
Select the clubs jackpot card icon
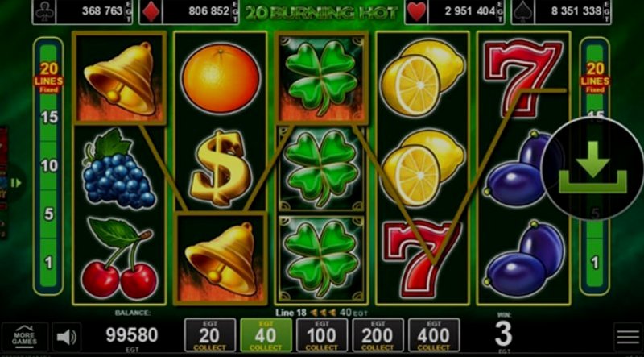tap(44, 12)
